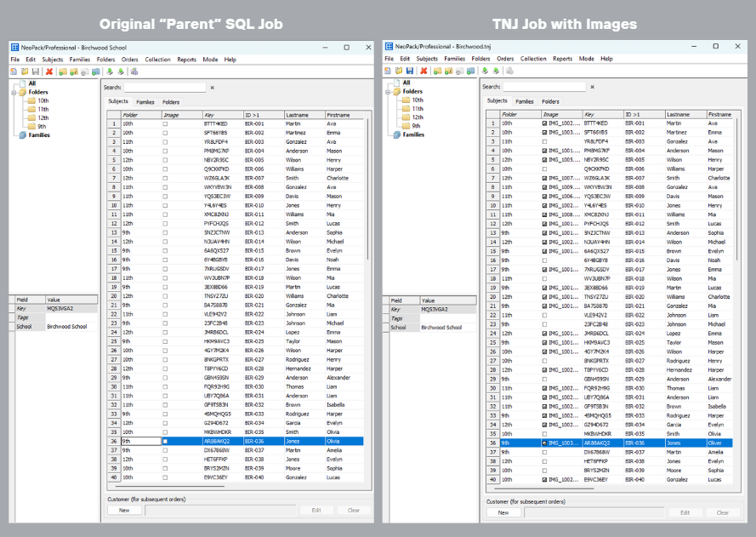
Task: Click the printer icon in the Birchwood School window toolbar
Action: (134, 71)
